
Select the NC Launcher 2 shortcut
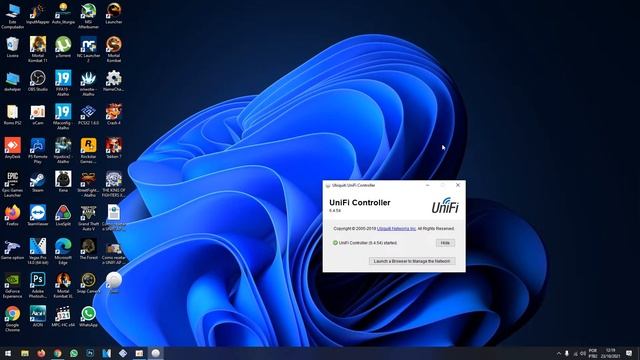click(x=88, y=49)
